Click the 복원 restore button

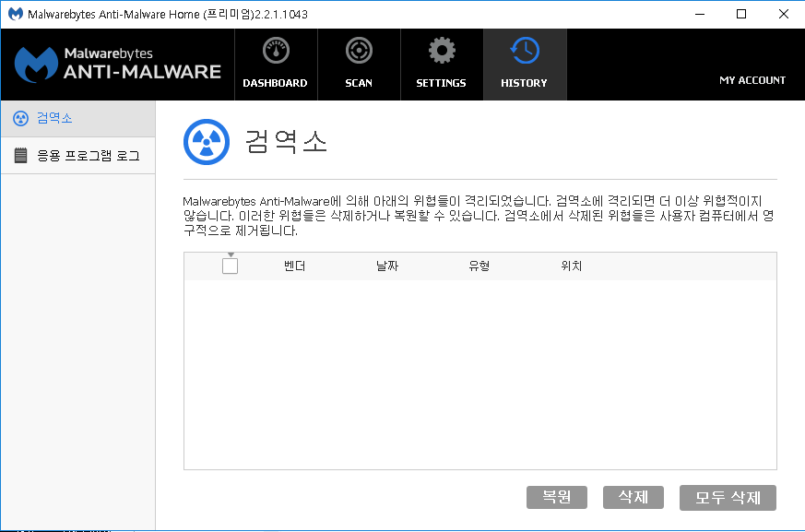[557, 497]
